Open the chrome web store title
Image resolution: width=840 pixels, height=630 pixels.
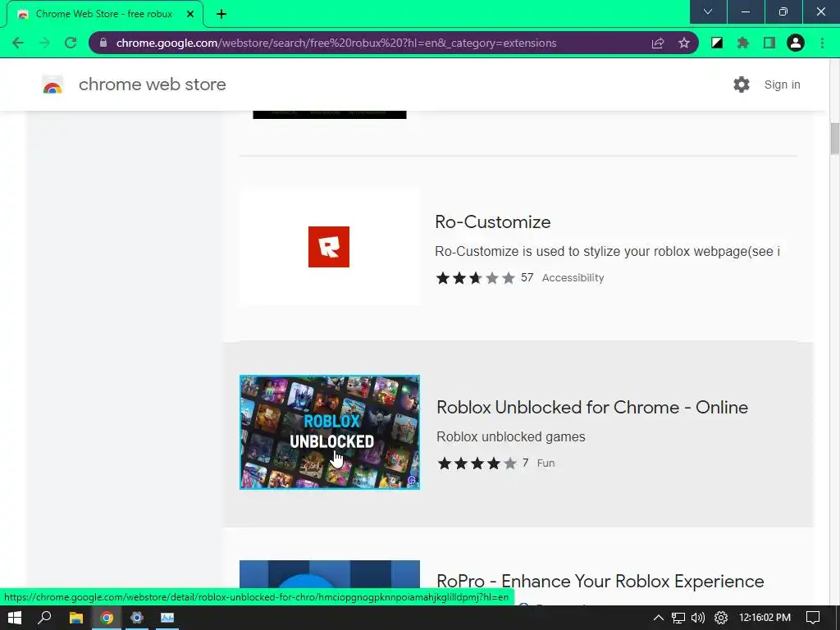(152, 84)
